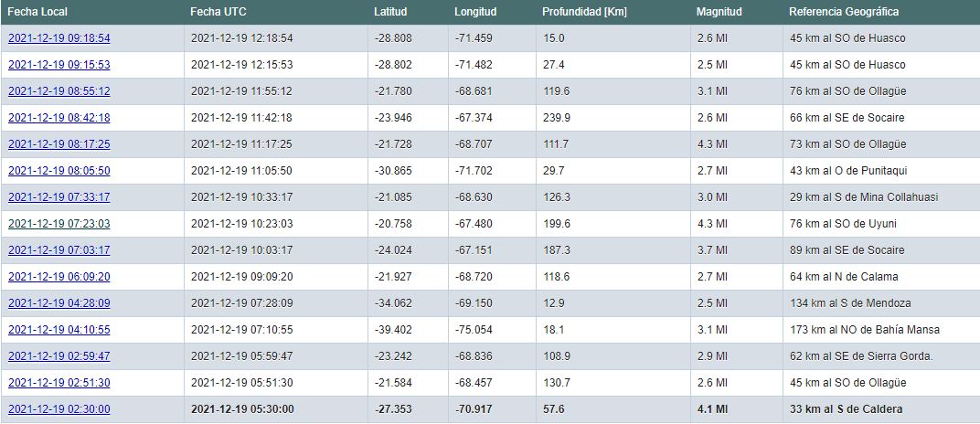Open the 2021-12-19 09:18:54 earthquake link
Viewport: 980px width, 424px height.
[59, 38]
